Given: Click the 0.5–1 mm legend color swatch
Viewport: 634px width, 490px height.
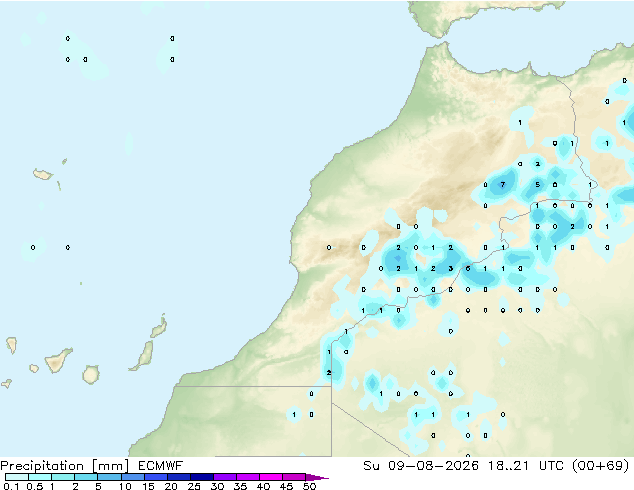Looking at the screenshot, I should click(40, 477).
